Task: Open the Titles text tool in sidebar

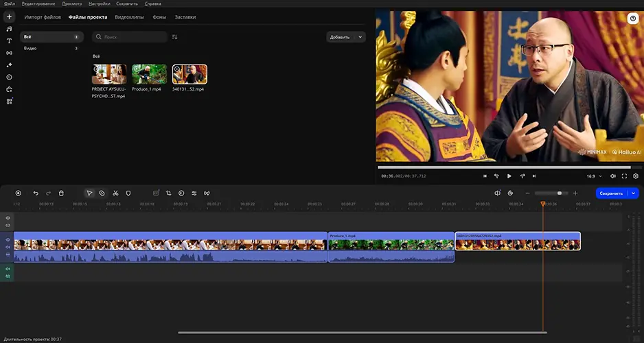Action: click(x=9, y=41)
